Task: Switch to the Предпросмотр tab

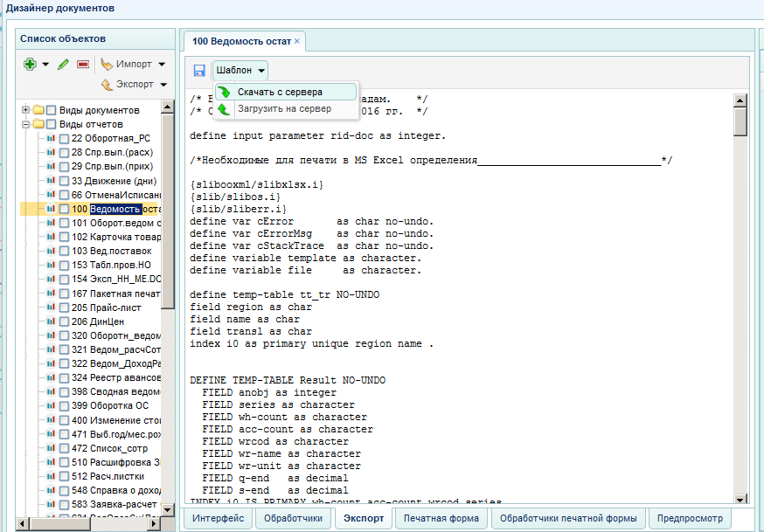Action: [690, 518]
